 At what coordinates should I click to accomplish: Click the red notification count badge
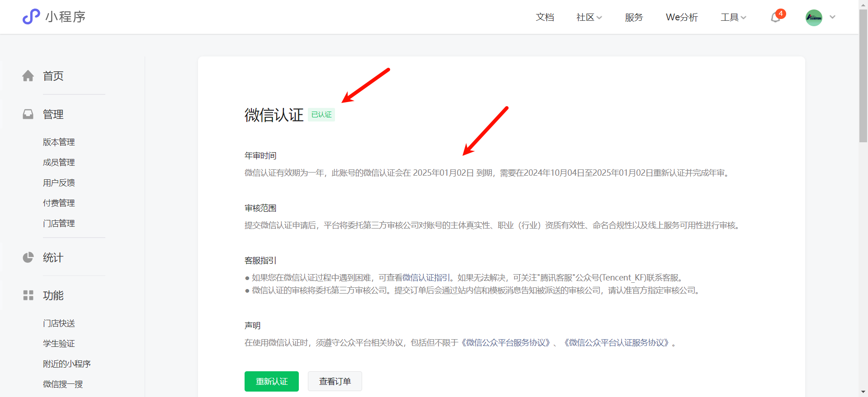coord(781,14)
